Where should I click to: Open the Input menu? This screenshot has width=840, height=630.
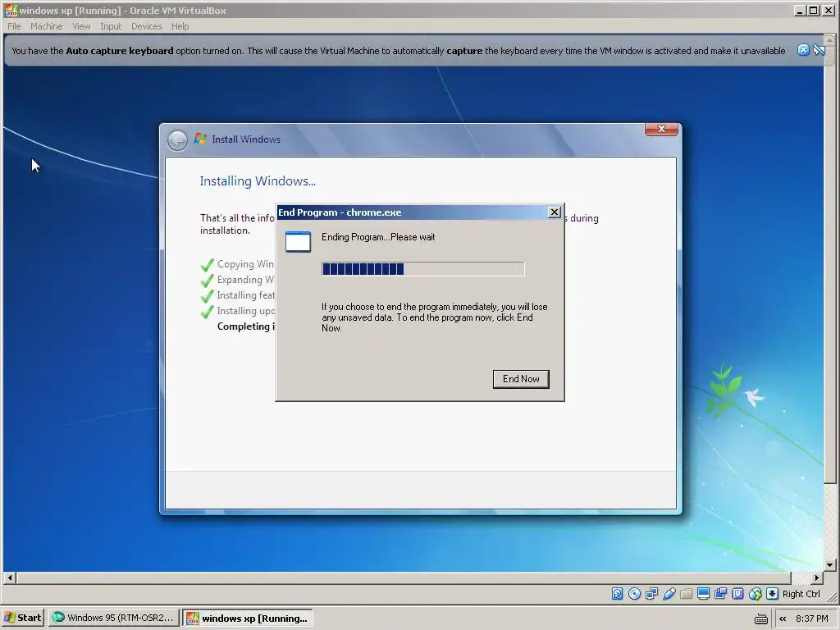(111, 26)
